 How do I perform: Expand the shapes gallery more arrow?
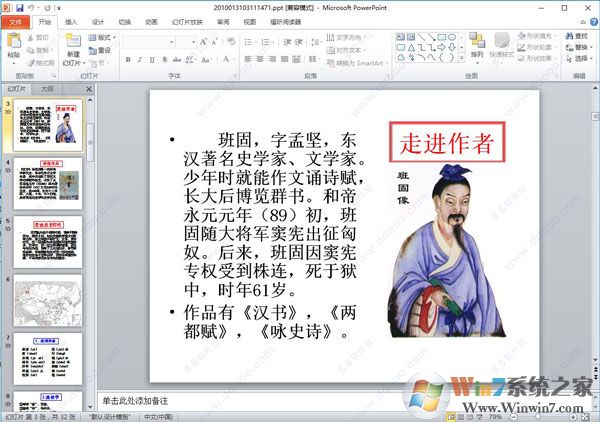pos(461,58)
